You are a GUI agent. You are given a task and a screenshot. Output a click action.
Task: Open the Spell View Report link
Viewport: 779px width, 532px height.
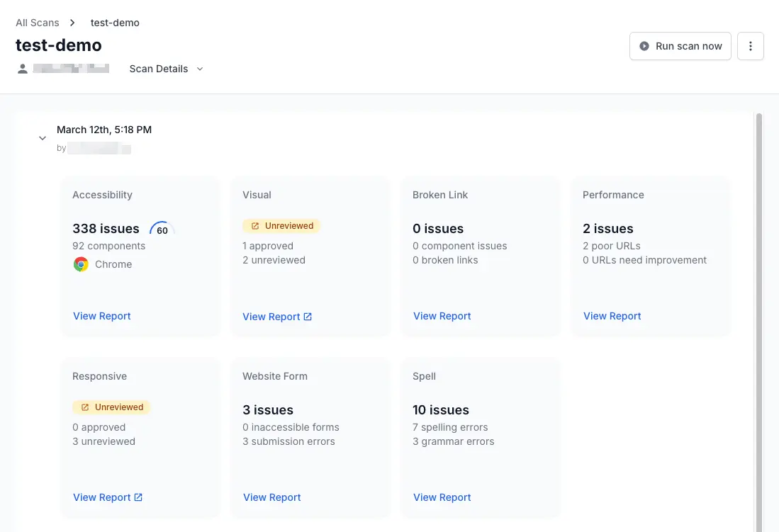[x=442, y=497]
